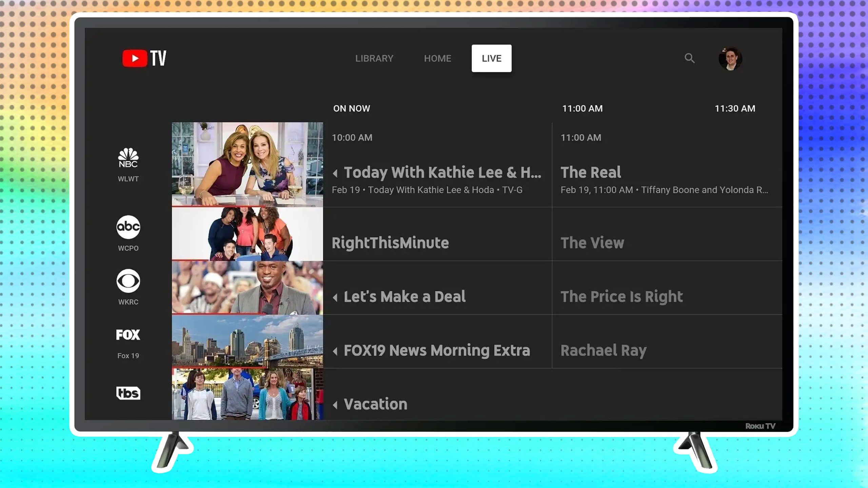The height and width of the screenshot is (488, 868).
Task: Open The View program listing
Action: 592,243
